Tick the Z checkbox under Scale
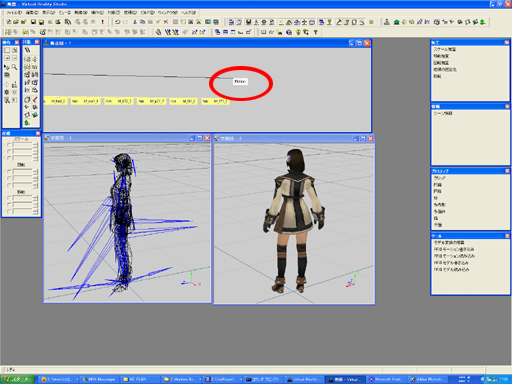 (x=9, y=158)
